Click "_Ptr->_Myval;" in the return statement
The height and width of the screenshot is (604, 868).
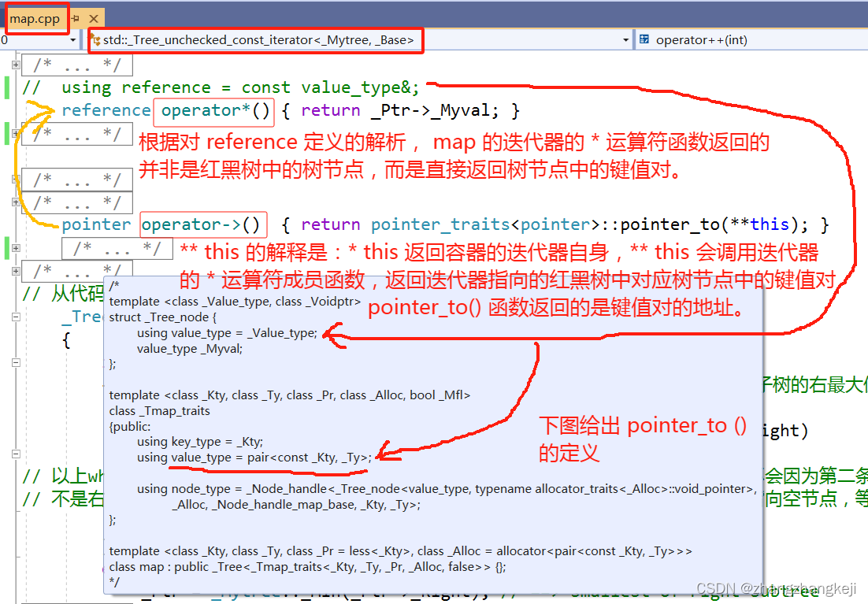point(435,110)
